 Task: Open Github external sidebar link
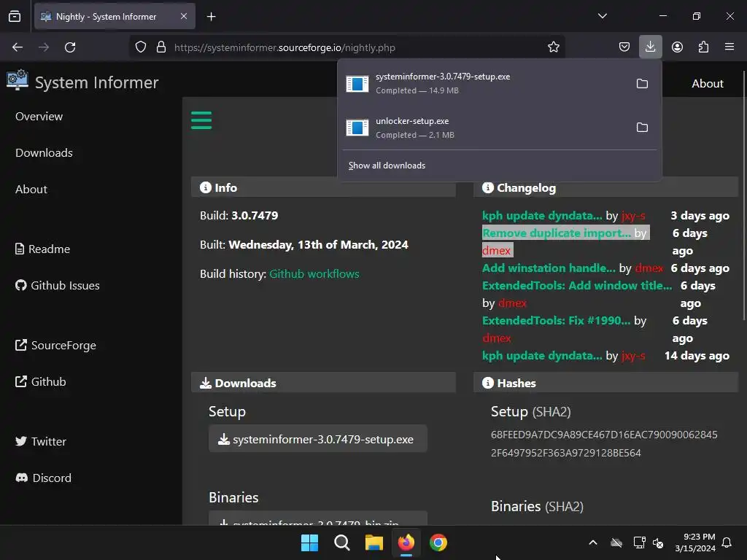41,381
